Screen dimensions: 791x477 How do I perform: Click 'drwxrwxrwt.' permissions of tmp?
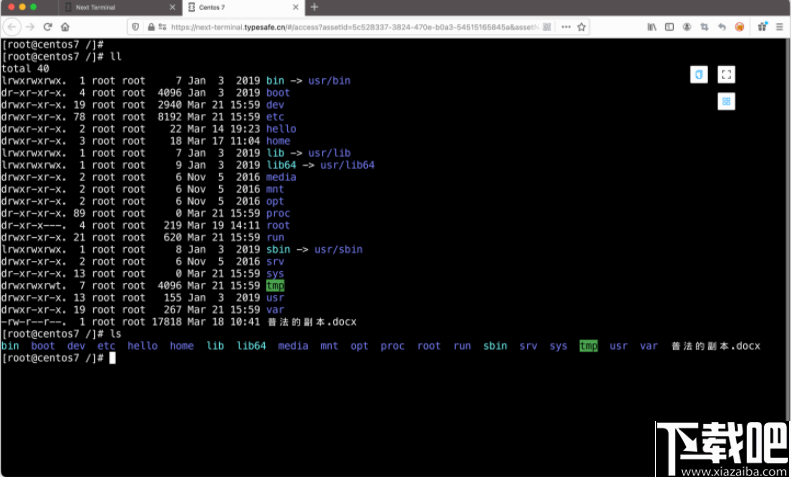tap(34, 286)
